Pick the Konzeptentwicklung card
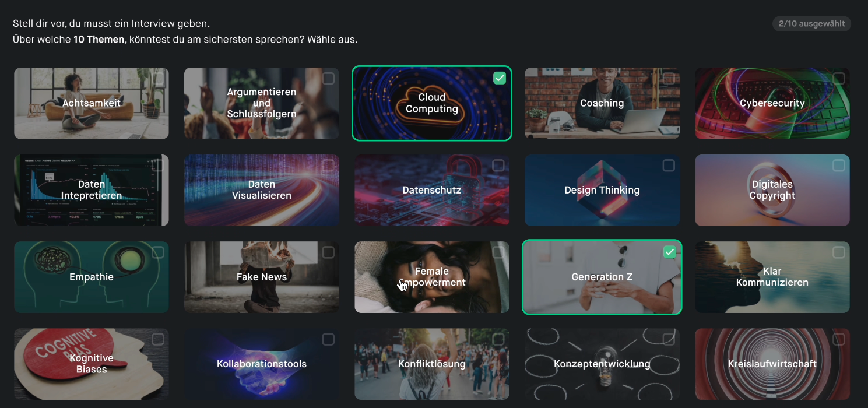The width and height of the screenshot is (868, 408). [x=602, y=364]
